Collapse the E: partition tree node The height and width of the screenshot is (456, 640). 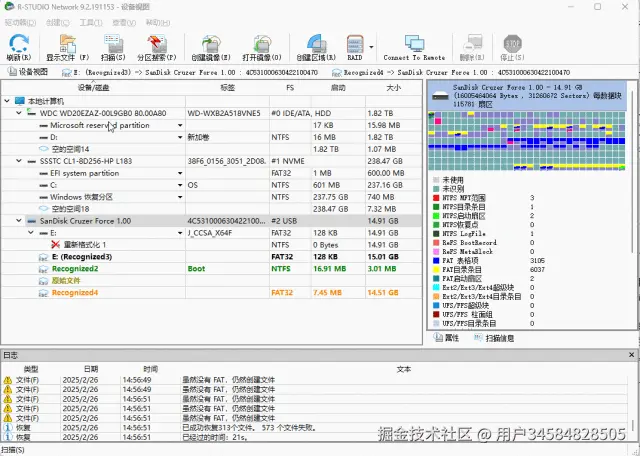(x=31, y=233)
